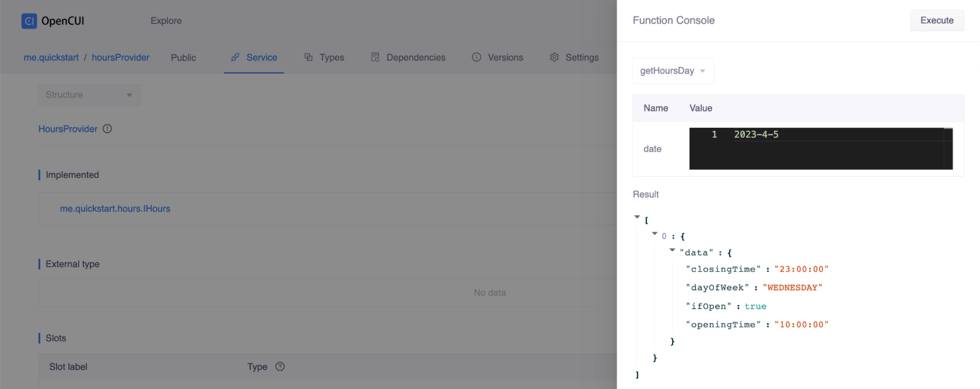Click the ifOpen value true

(x=755, y=306)
